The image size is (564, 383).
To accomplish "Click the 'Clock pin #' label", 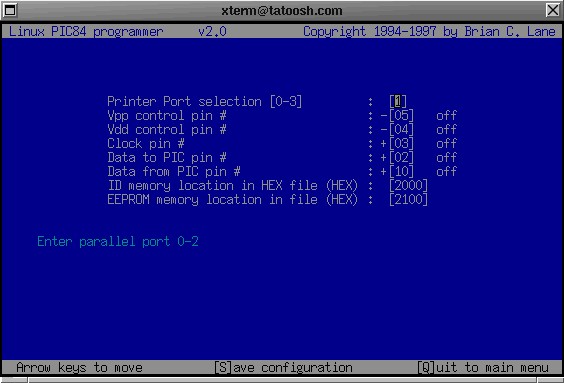I will [146, 143].
